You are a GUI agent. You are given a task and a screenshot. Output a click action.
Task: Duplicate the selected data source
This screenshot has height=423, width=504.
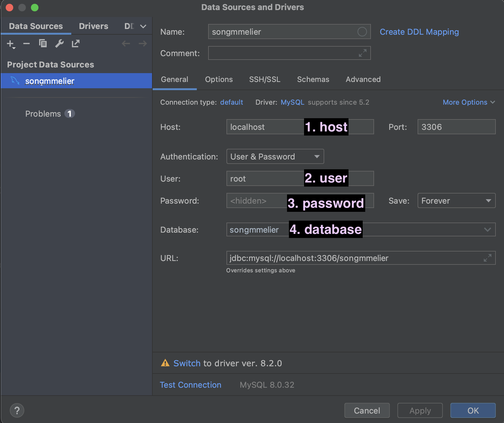click(x=43, y=43)
